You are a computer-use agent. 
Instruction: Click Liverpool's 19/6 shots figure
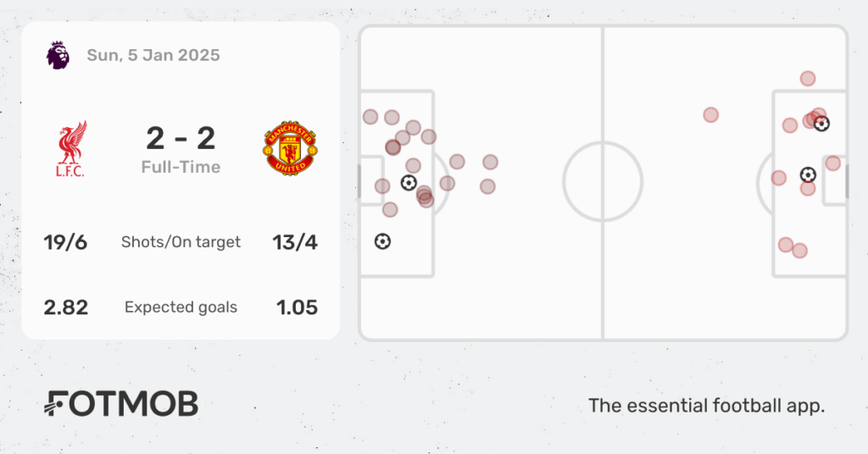[65, 242]
